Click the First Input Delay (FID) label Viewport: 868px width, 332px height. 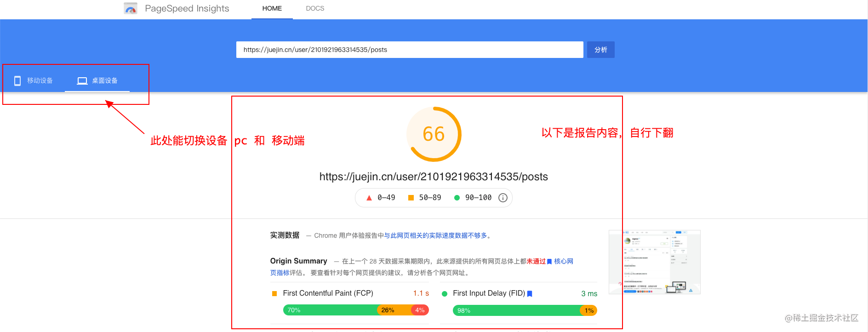(489, 293)
